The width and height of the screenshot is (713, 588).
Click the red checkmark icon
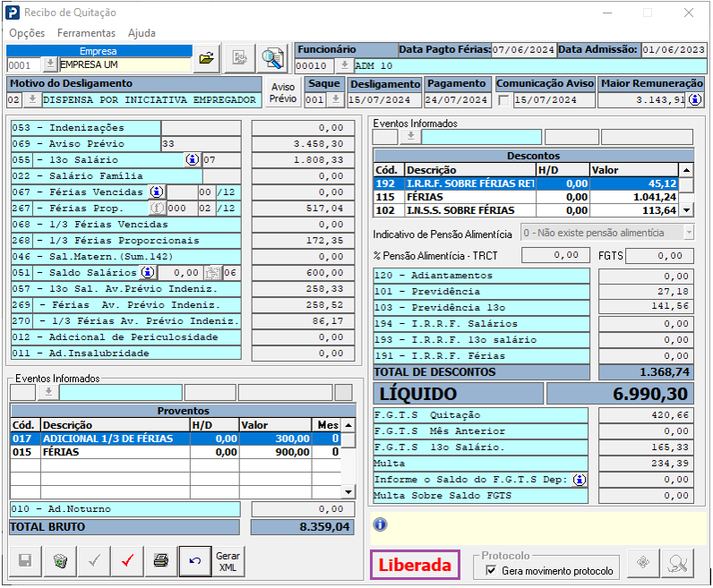127,561
